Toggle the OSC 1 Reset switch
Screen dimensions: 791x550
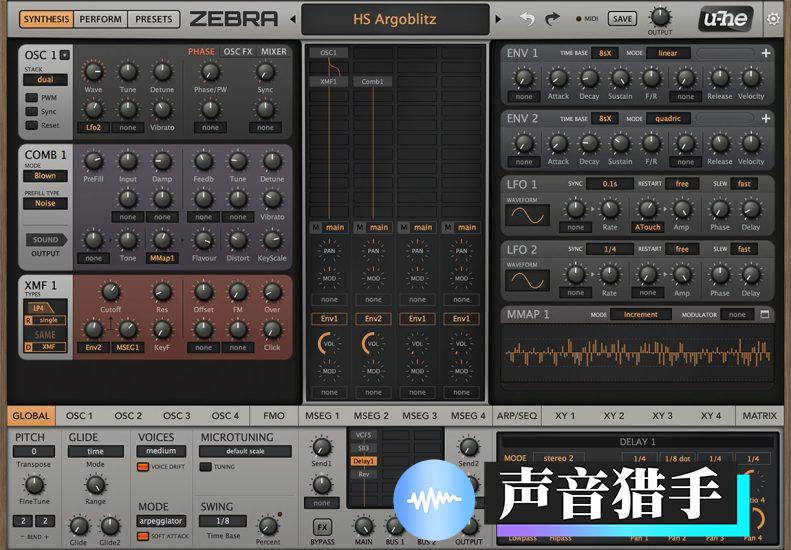click(31, 125)
